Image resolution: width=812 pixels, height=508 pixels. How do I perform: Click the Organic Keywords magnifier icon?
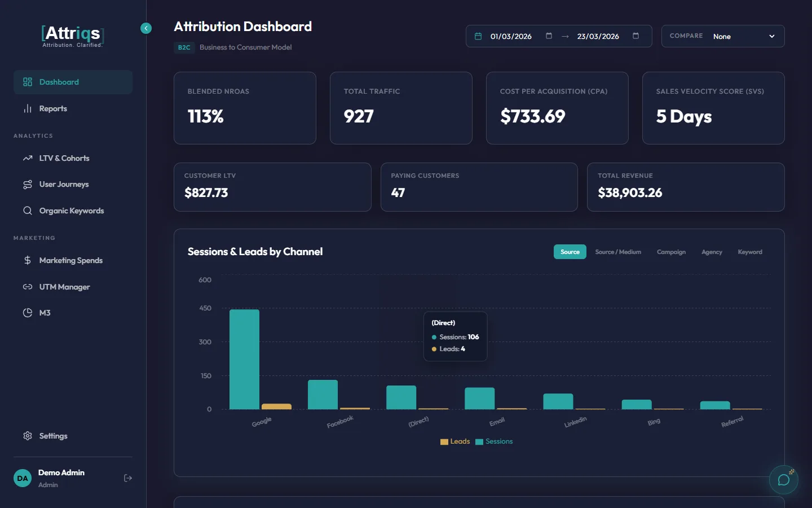[x=27, y=211]
